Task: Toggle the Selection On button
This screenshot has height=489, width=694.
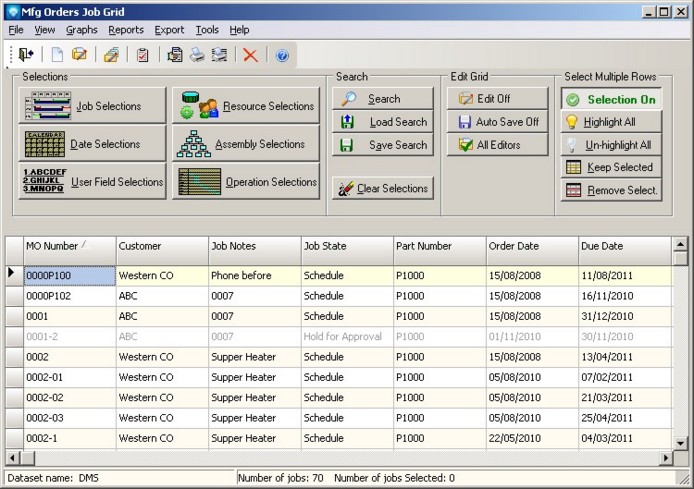Action: (x=611, y=99)
